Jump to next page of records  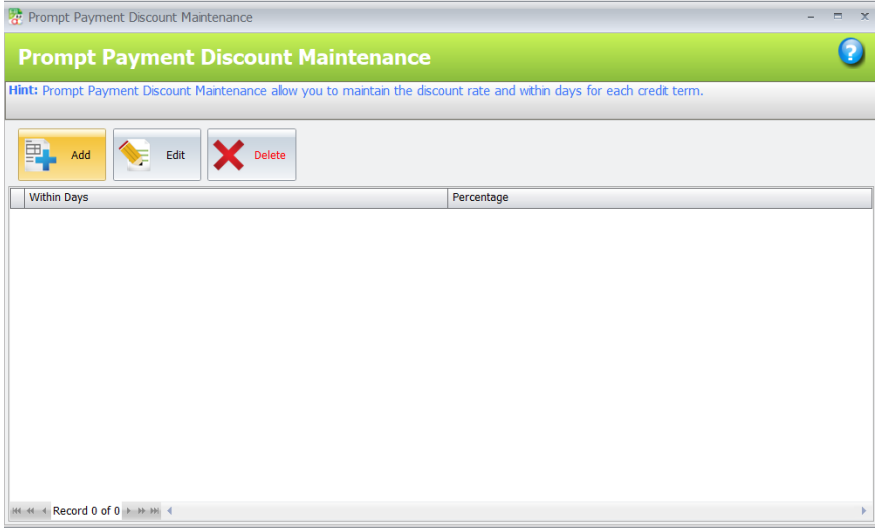pos(142,510)
